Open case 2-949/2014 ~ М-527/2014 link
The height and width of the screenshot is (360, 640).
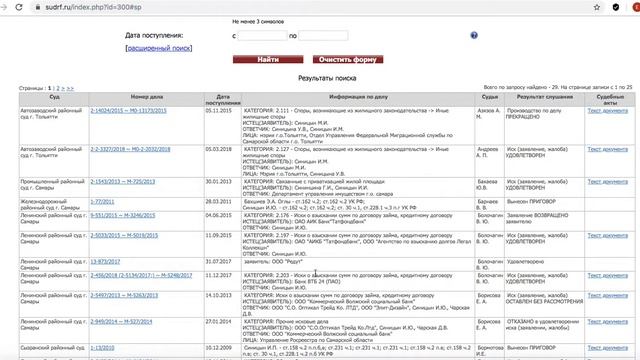pyautogui.click(x=121, y=322)
